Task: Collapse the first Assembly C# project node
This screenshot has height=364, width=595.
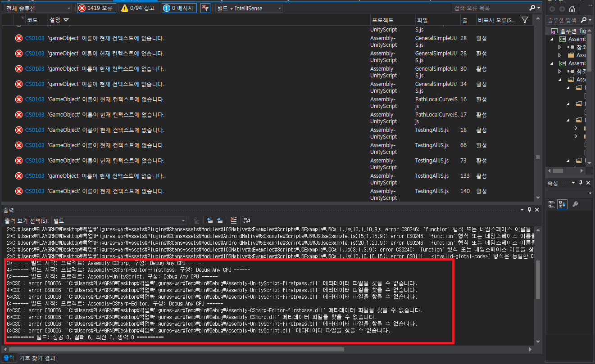Action: coord(552,39)
